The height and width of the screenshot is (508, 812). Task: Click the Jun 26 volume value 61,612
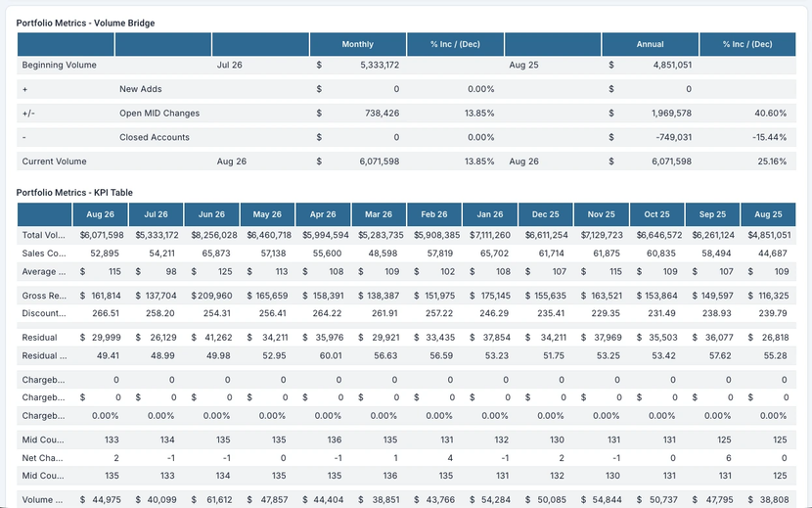click(218, 500)
